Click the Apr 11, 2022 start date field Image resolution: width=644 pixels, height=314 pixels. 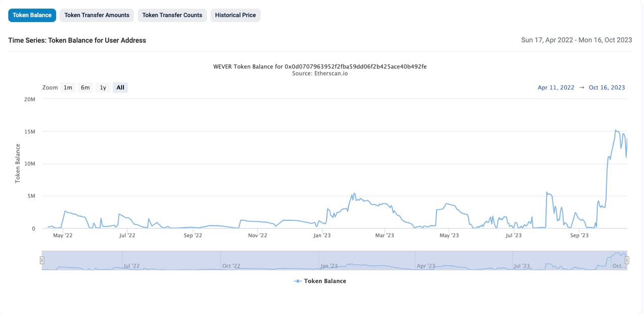tap(555, 88)
